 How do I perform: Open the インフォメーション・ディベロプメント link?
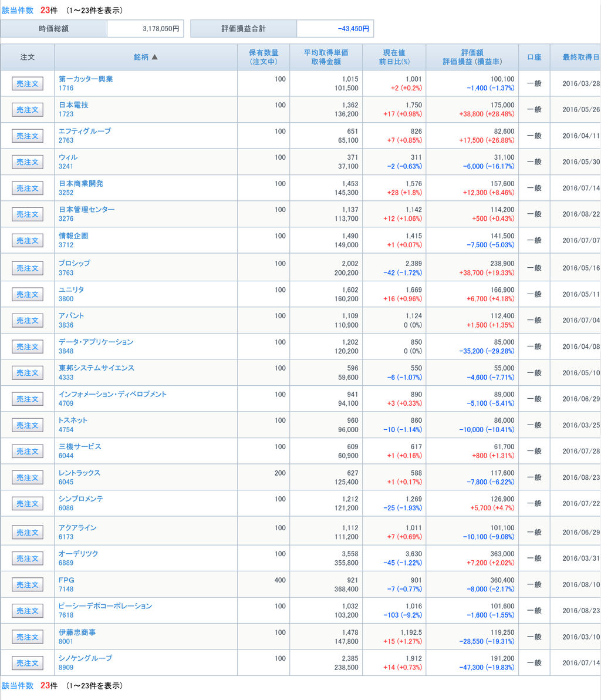click(113, 394)
